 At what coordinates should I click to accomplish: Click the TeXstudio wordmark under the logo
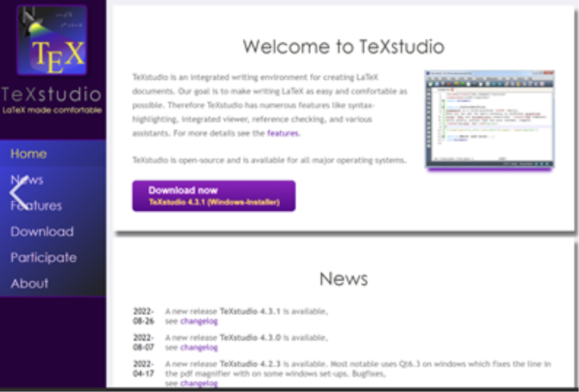click(51, 95)
